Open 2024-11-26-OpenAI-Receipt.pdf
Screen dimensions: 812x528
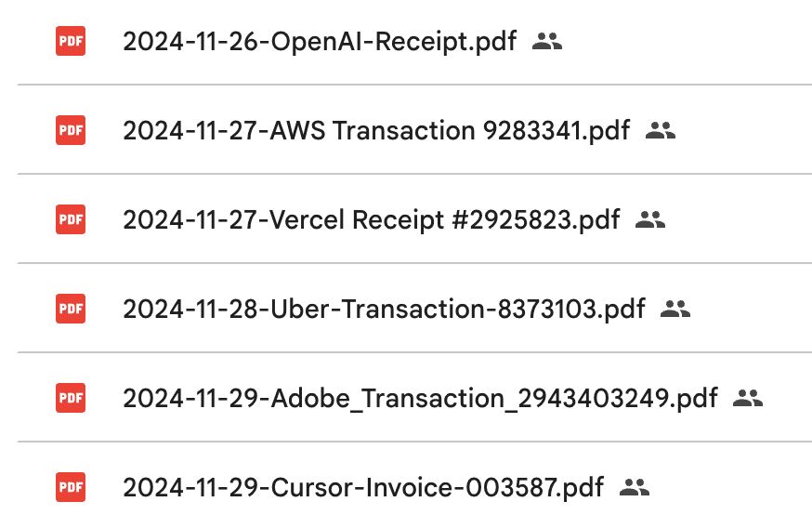(x=320, y=42)
